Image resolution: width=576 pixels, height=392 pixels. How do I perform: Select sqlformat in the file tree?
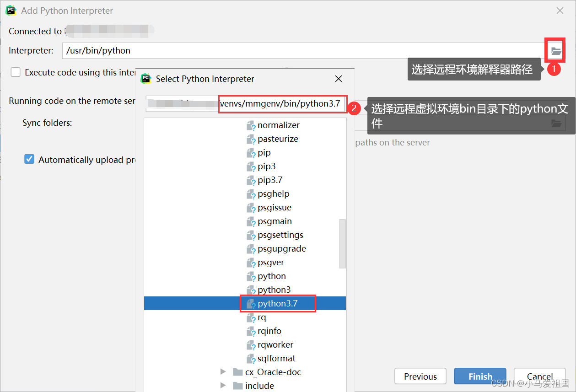pyautogui.click(x=276, y=359)
